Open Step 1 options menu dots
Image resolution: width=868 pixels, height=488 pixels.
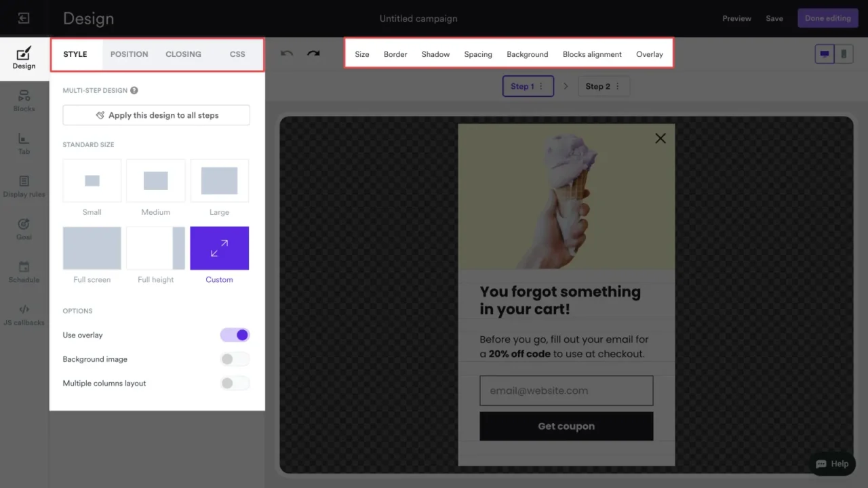(x=541, y=87)
